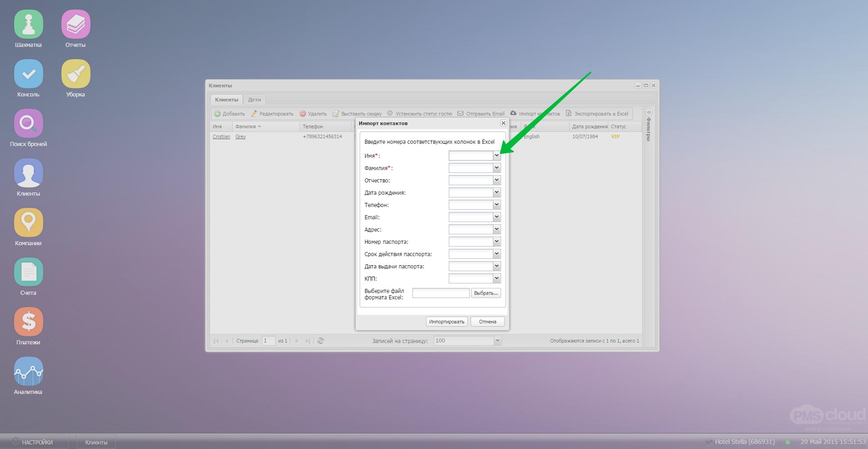Open the Компании map pin icon

[x=28, y=222]
